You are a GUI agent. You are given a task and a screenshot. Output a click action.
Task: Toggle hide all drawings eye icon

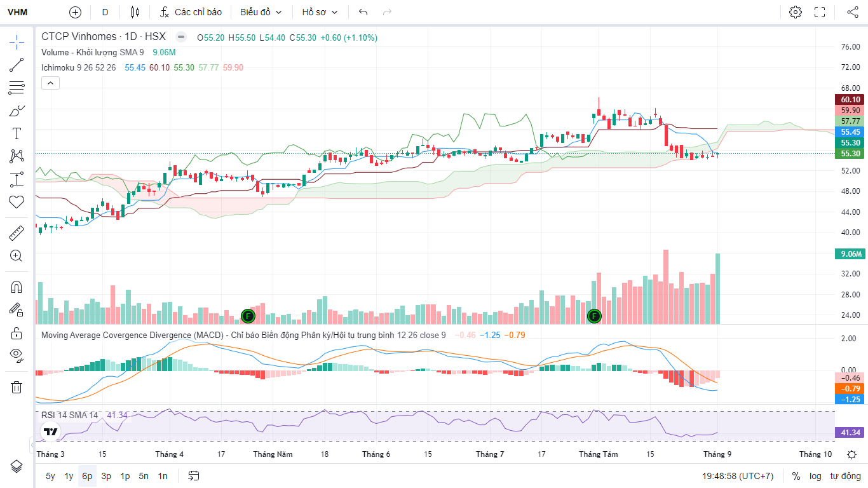pyautogui.click(x=17, y=355)
